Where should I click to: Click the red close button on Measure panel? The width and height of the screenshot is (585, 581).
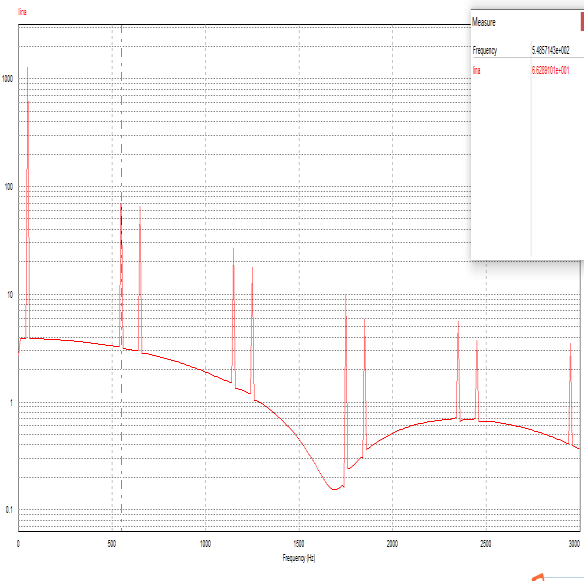click(x=582, y=22)
